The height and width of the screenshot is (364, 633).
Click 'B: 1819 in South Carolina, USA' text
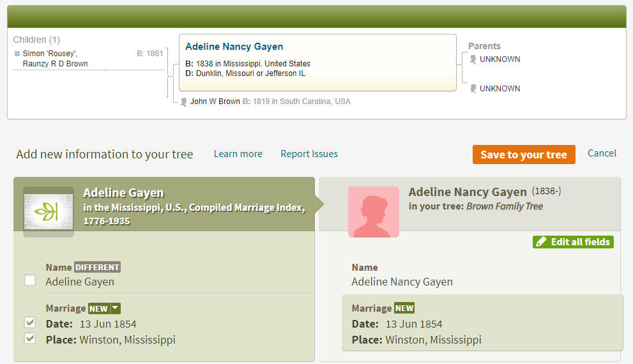296,102
